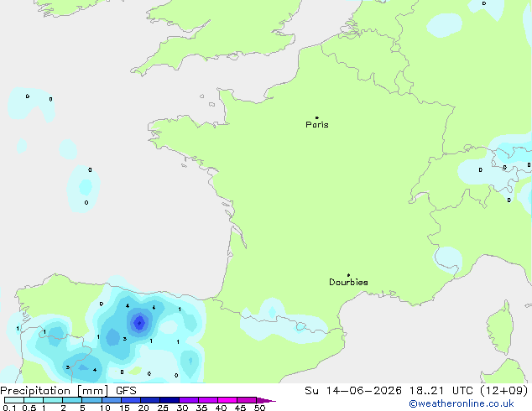Click the 40–45 mm magenta legend swatch
The height and width of the screenshot is (411, 532).
pos(227,400)
